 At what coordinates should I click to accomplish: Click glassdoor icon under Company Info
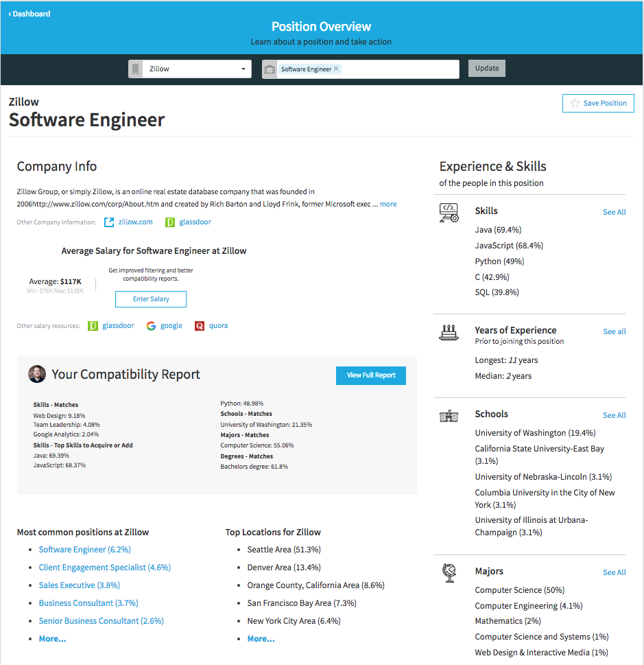click(x=169, y=222)
